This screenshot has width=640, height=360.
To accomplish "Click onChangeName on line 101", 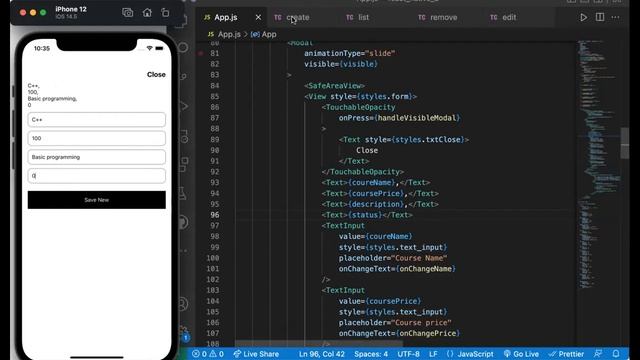I will (425, 269).
